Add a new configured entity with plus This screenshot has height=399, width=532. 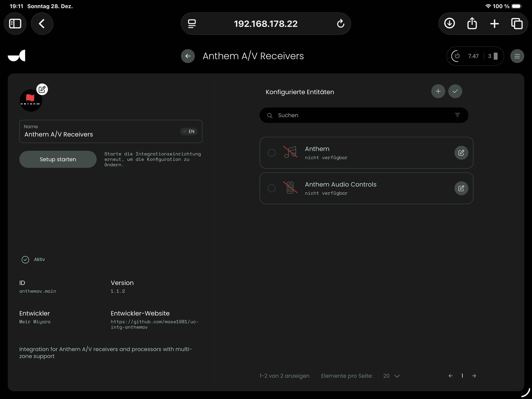pos(438,91)
